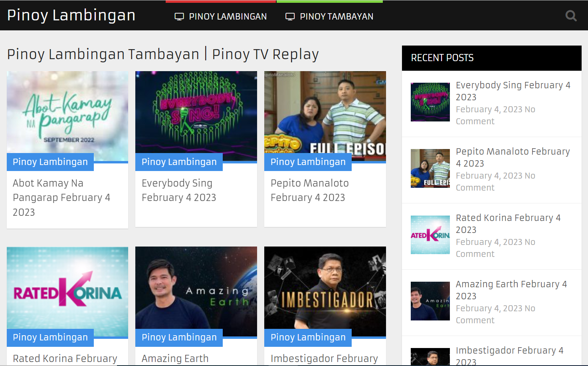This screenshot has height=366, width=588.
Task: Open Abot Kamay Na Pangarap card thumbnail
Action: 67,116
